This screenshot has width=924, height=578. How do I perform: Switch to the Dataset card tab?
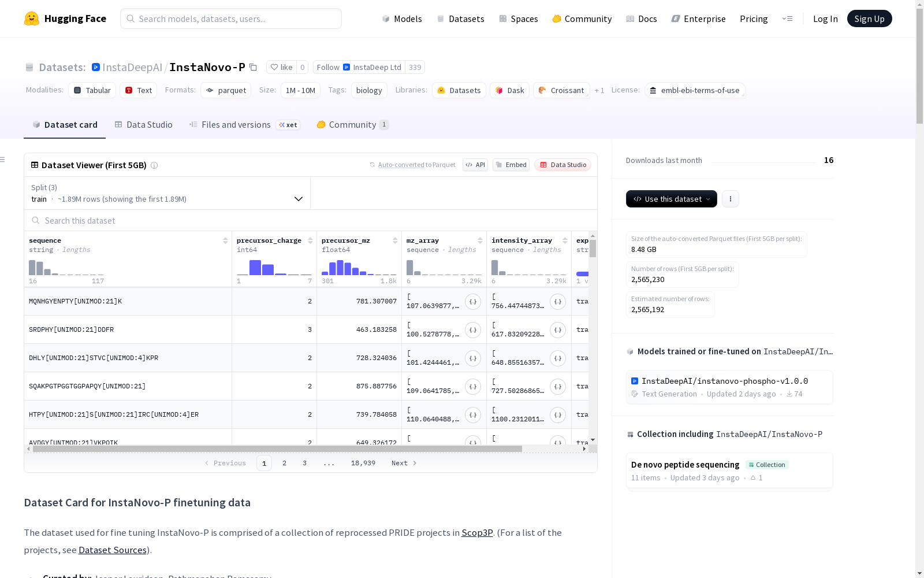(65, 125)
